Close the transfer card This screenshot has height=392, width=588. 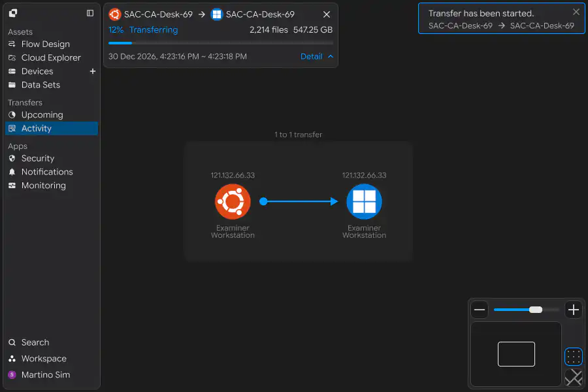(327, 14)
